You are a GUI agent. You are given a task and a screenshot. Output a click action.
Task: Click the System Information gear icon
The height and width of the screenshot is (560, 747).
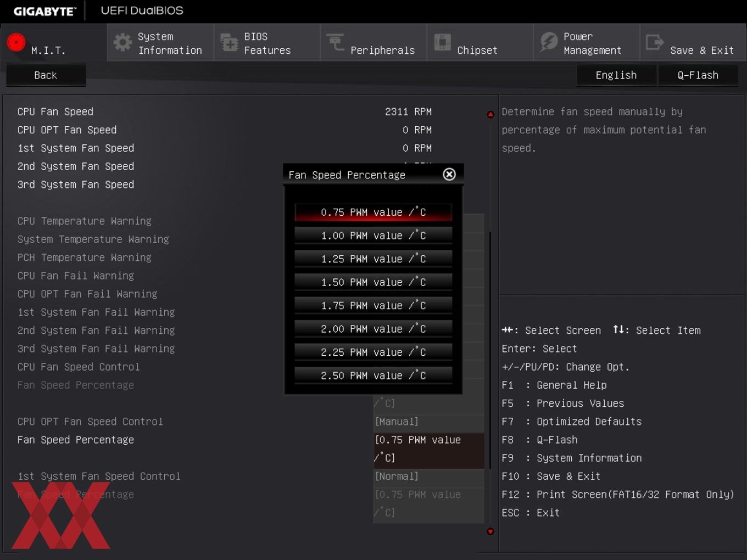tap(122, 42)
